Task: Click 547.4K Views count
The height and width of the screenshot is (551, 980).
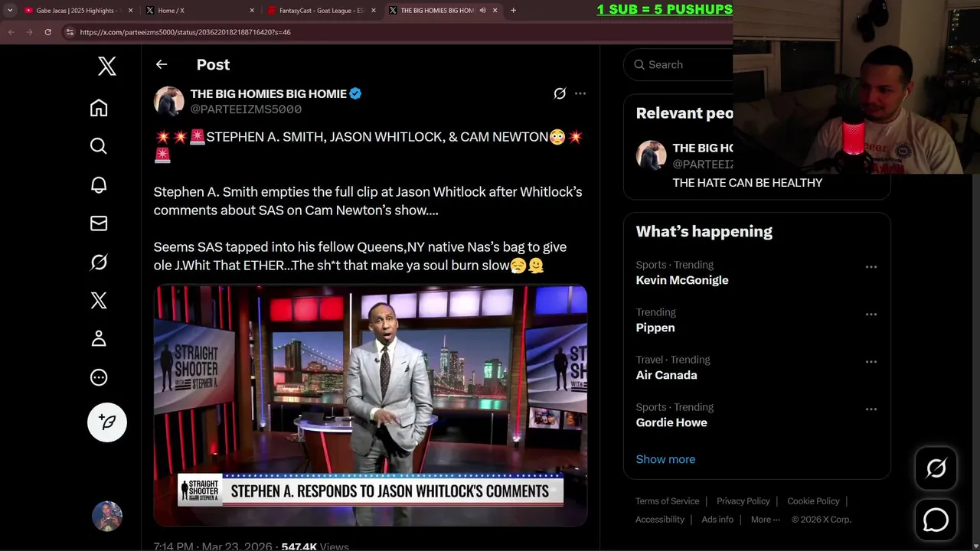Action: point(315,546)
